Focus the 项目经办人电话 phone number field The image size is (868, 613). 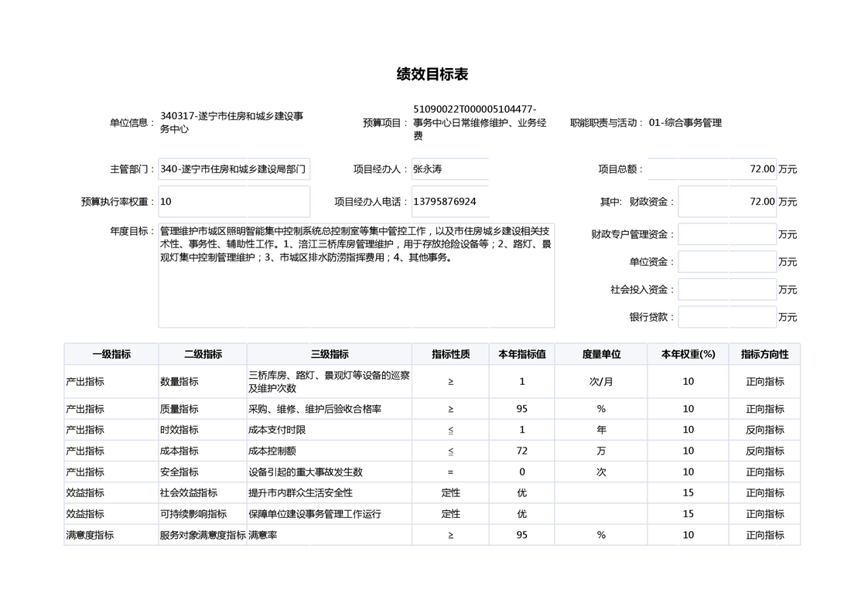[449, 202]
